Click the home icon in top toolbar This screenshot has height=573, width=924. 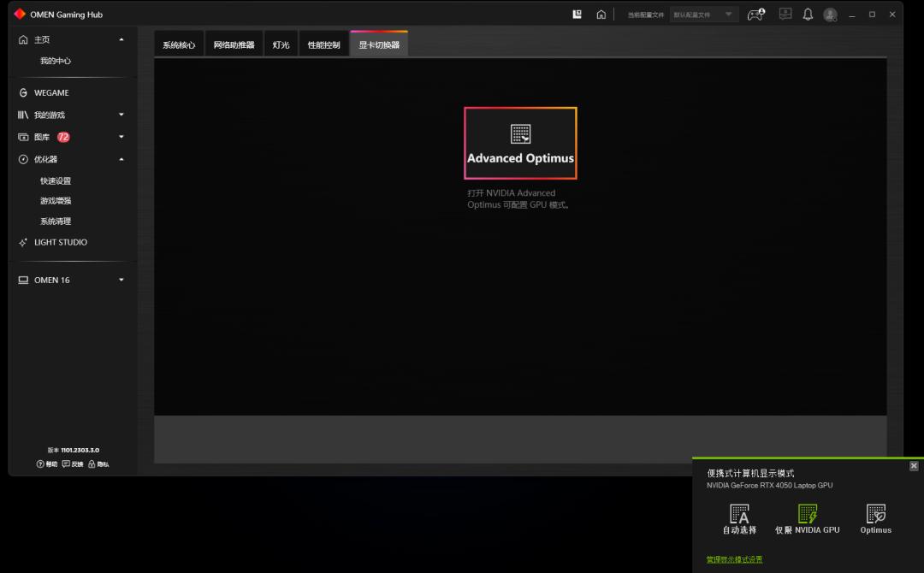click(601, 15)
